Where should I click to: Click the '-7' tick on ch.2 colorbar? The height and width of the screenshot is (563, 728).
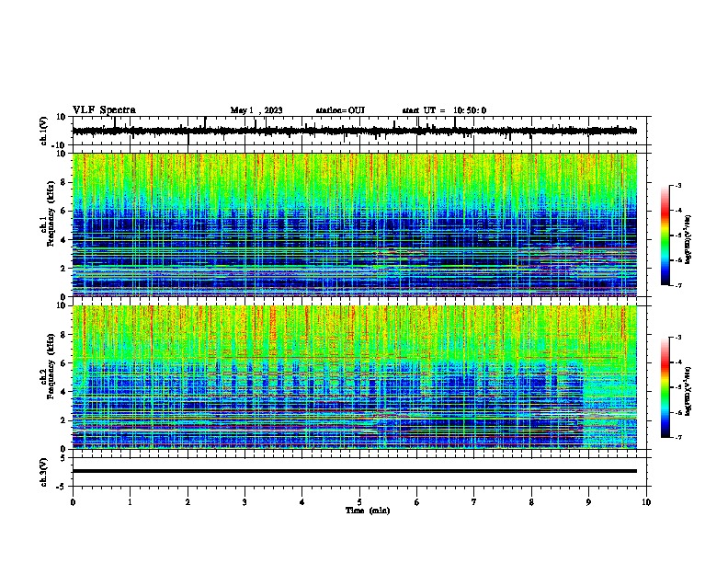coord(677,437)
